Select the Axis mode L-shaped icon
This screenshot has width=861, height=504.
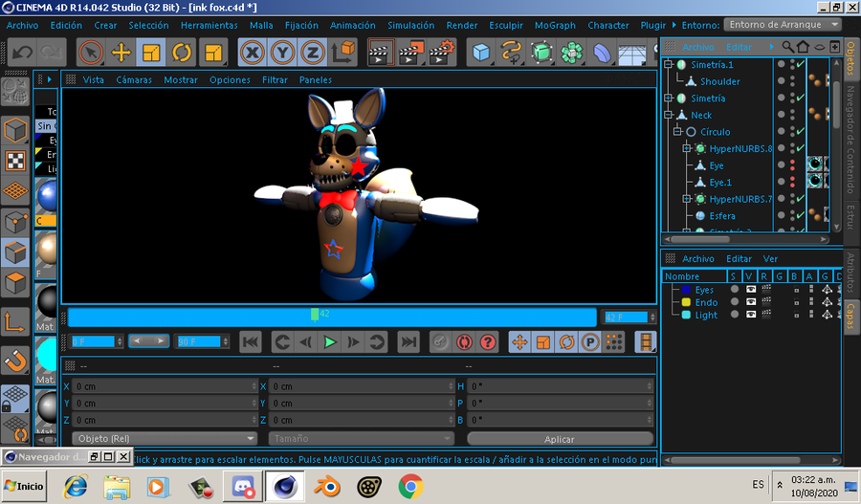[x=15, y=321]
